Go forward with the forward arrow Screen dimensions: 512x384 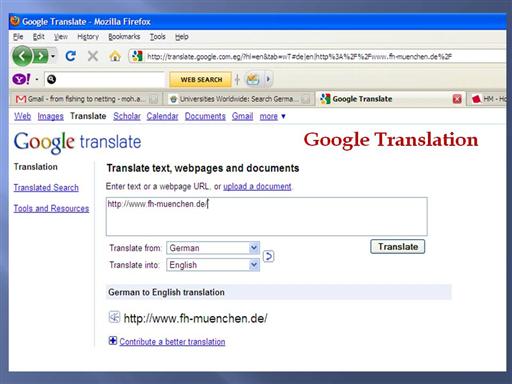coord(41,56)
